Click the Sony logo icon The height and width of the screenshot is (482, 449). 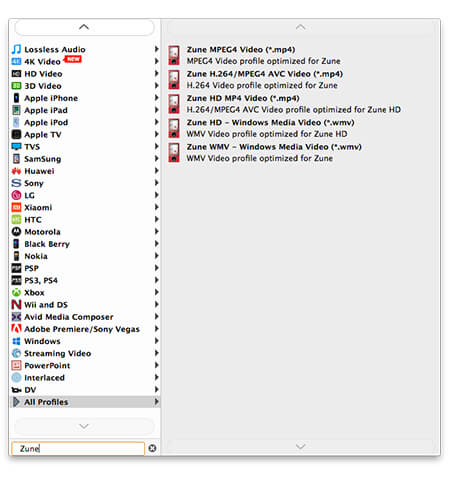(x=16, y=183)
